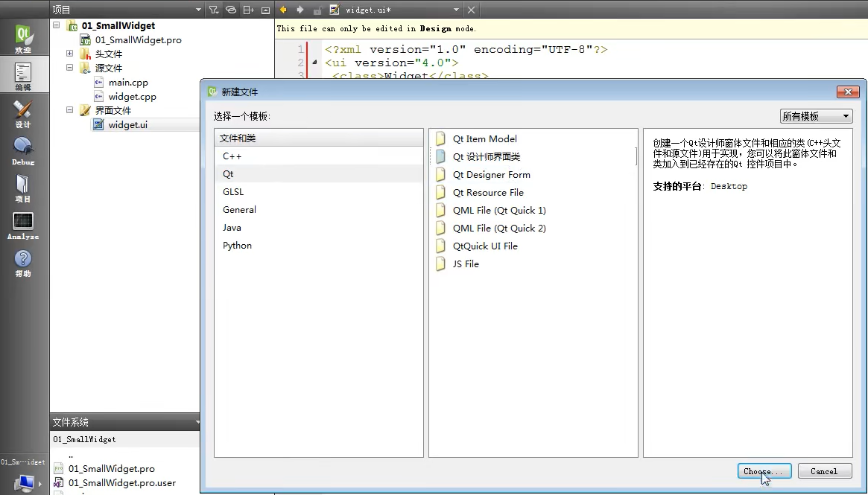Click the parent directory '..' entry
The height and width of the screenshot is (495, 868).
[x=71, y=456]
